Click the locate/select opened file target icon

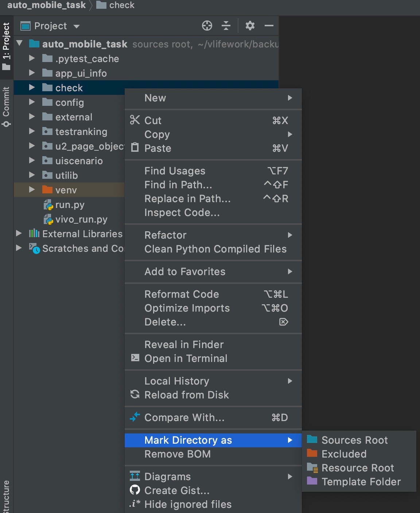click(x=207, y=26)
